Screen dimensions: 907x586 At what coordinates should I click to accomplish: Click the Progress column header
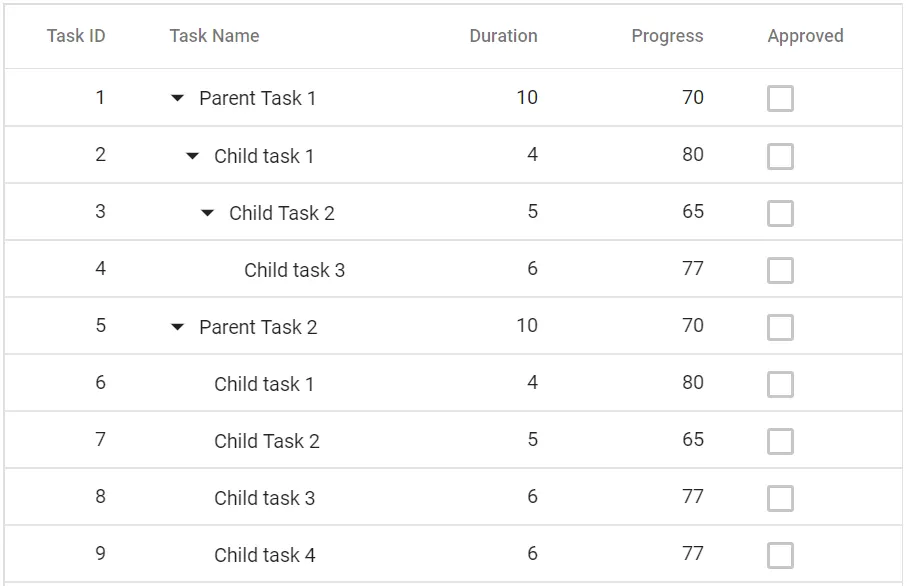click(666, 36)
